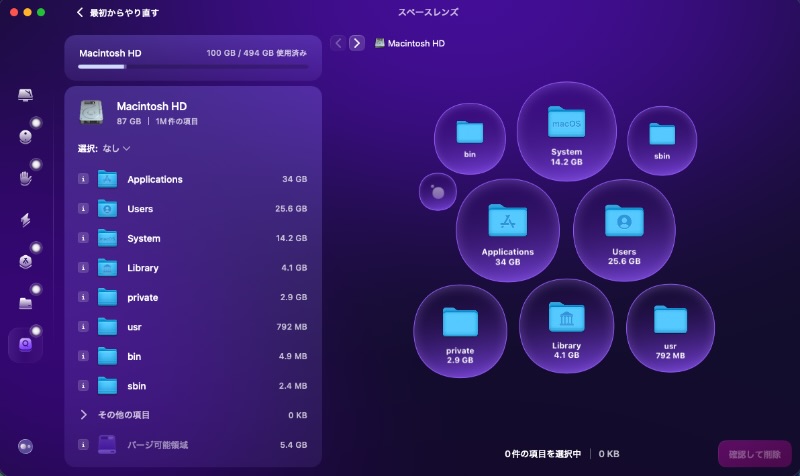
Task: Select sbin row in the list
Action: pos(193,386)
